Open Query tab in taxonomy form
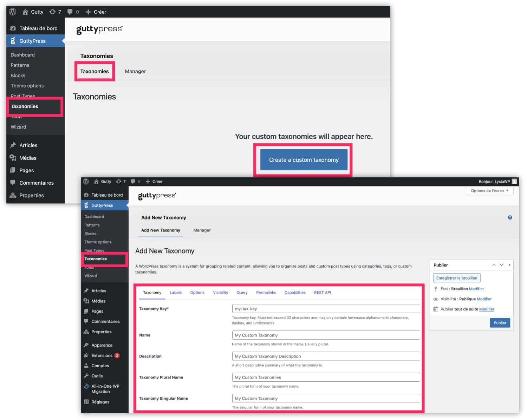Screen dimensions: 527x420 click(242, 293)
